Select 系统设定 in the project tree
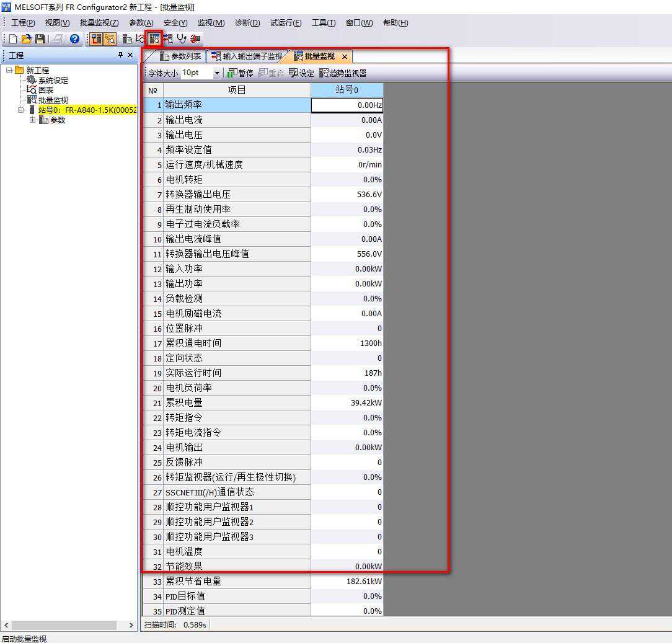The image size is (672, 643). tap(53, 80)
